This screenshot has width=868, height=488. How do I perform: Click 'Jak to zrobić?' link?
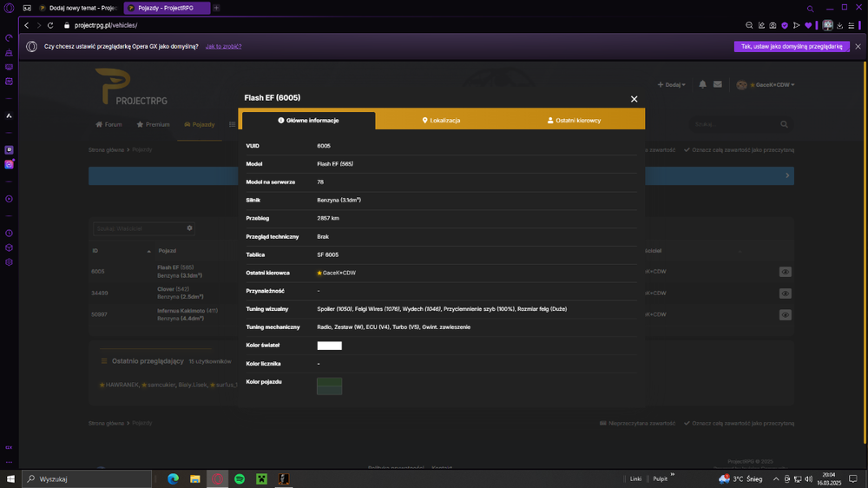pyautogui.click(x=223, y=47)
